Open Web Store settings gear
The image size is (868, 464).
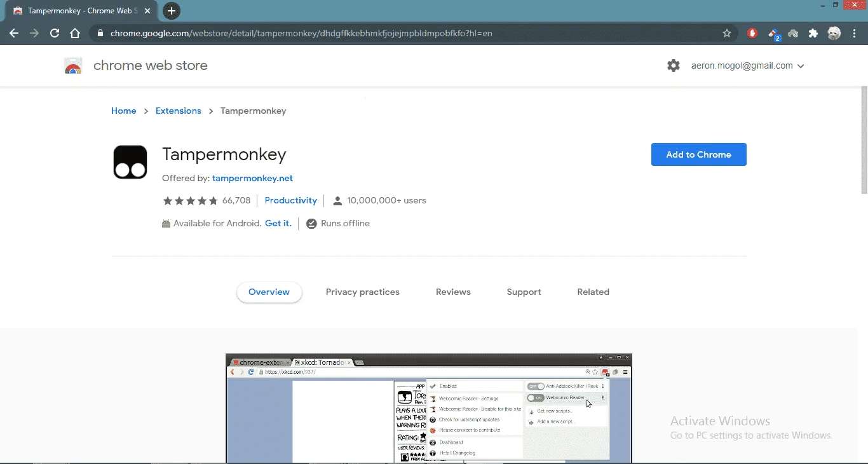tap(674, 65)
